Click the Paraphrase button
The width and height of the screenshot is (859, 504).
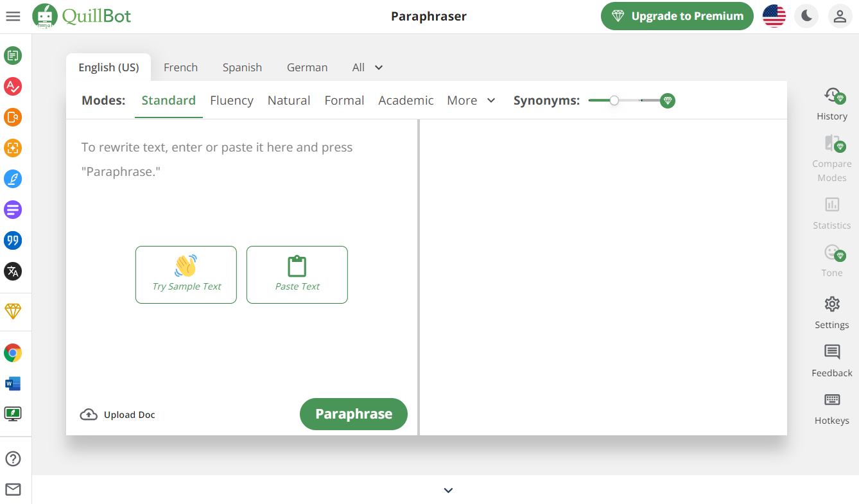tap(353, 414)
